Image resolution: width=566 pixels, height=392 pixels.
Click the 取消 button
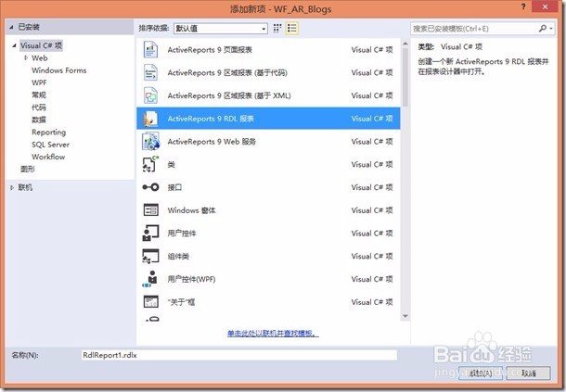[529, 373]
